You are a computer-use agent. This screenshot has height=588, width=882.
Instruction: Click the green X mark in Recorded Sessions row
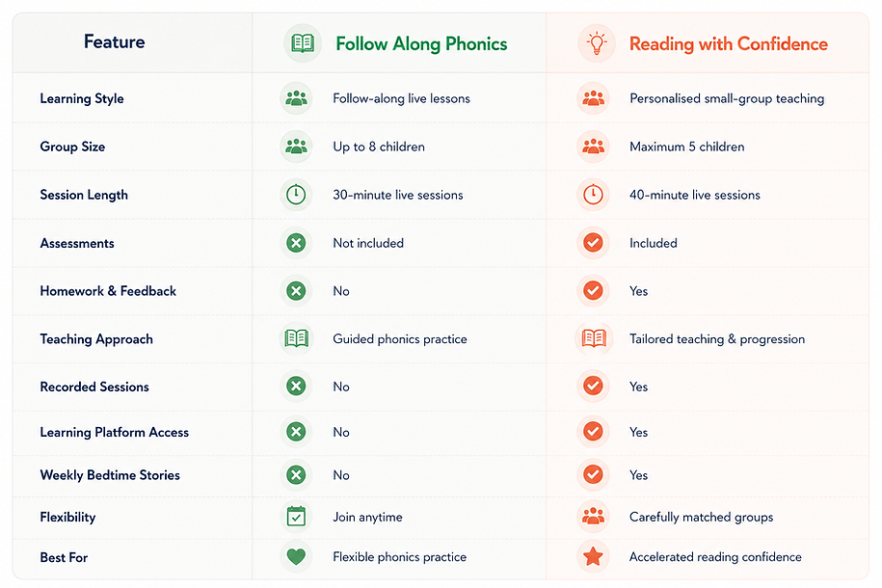296,386
